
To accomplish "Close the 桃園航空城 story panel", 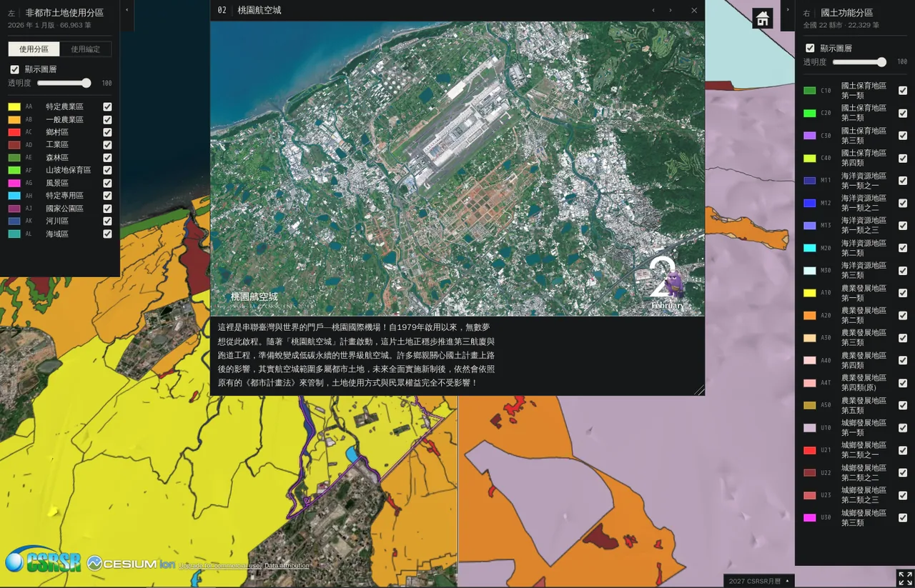I will pos(694,10).
